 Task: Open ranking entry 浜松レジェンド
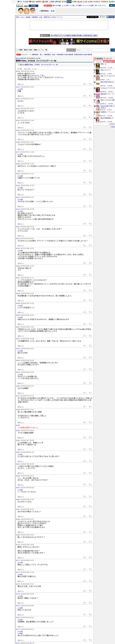click(x=105, y=70)
